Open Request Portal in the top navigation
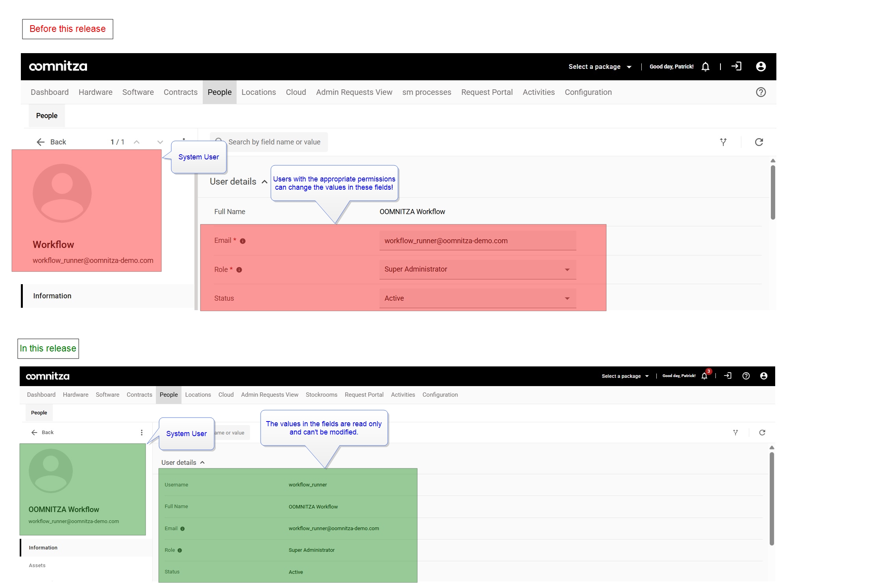The width and height of the screenshot is (887, 588). (x=487, y=92)
